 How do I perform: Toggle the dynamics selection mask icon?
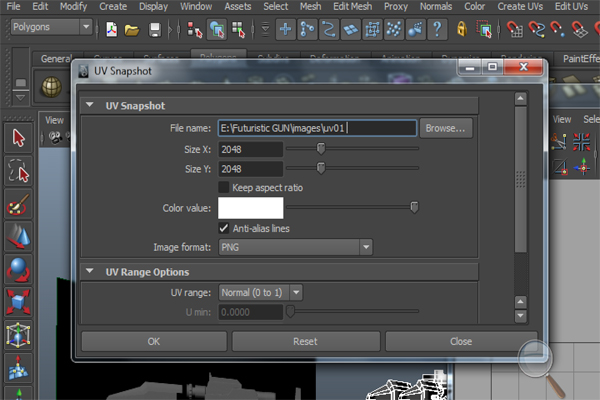[416, 29]
